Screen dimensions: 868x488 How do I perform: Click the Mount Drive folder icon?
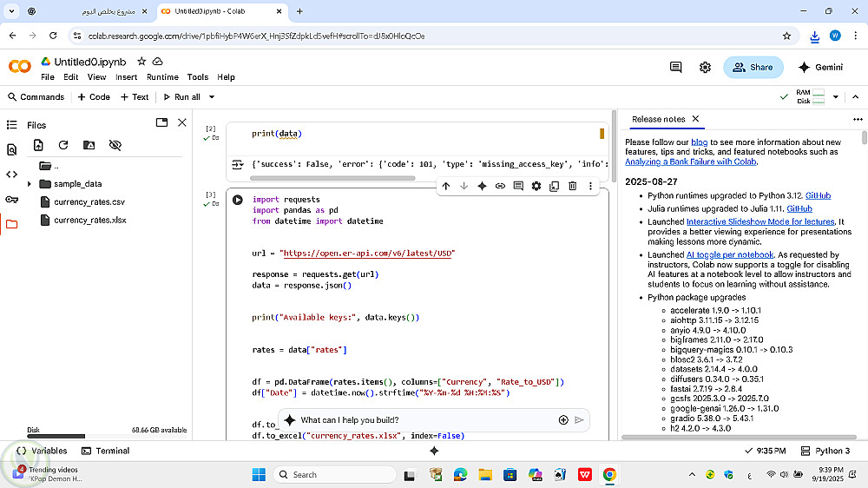click(89, 145)
